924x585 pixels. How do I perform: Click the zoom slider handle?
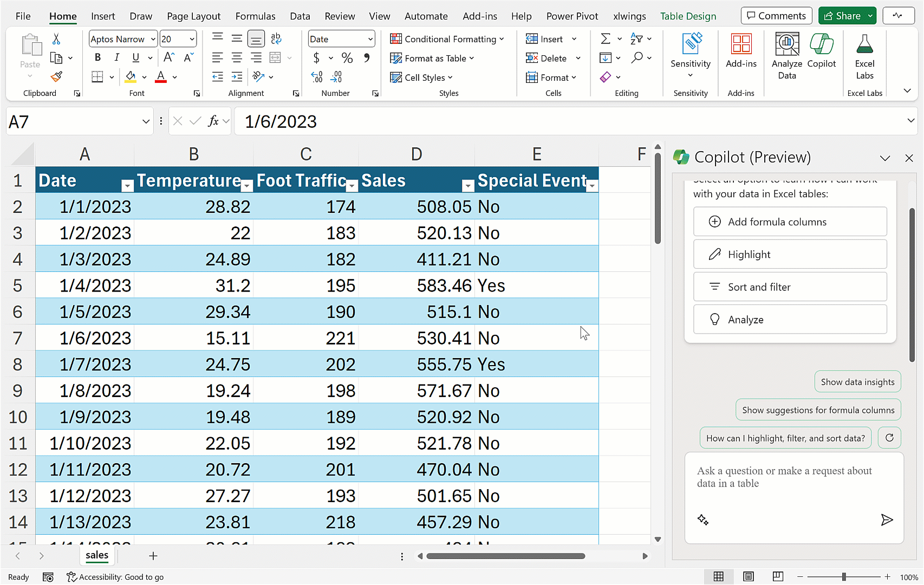[x=844, y=577]
